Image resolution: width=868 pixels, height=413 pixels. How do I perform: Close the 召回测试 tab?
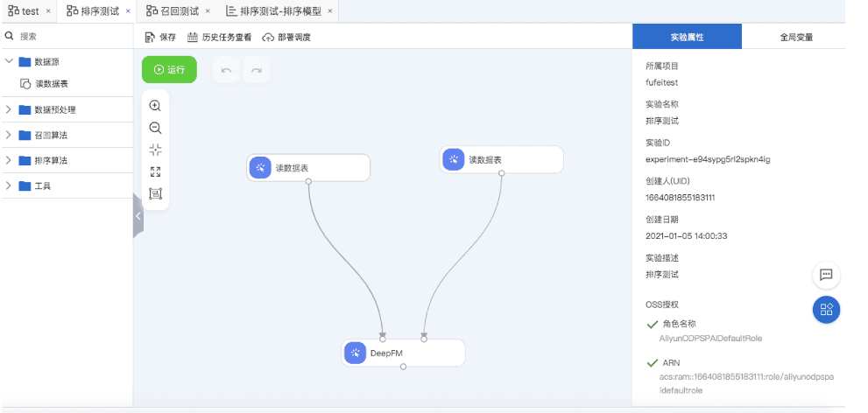(208, 11)
